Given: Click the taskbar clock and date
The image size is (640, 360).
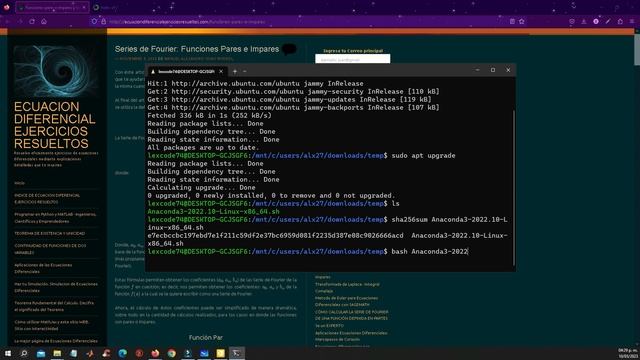Looking at the screenshot, I should click(x=628, y=353).
